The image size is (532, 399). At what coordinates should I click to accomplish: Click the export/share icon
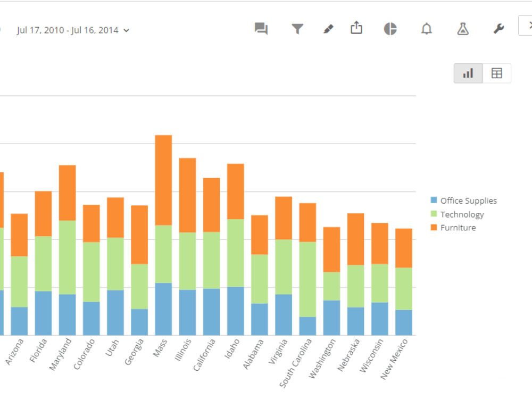[x=356, y=29]
